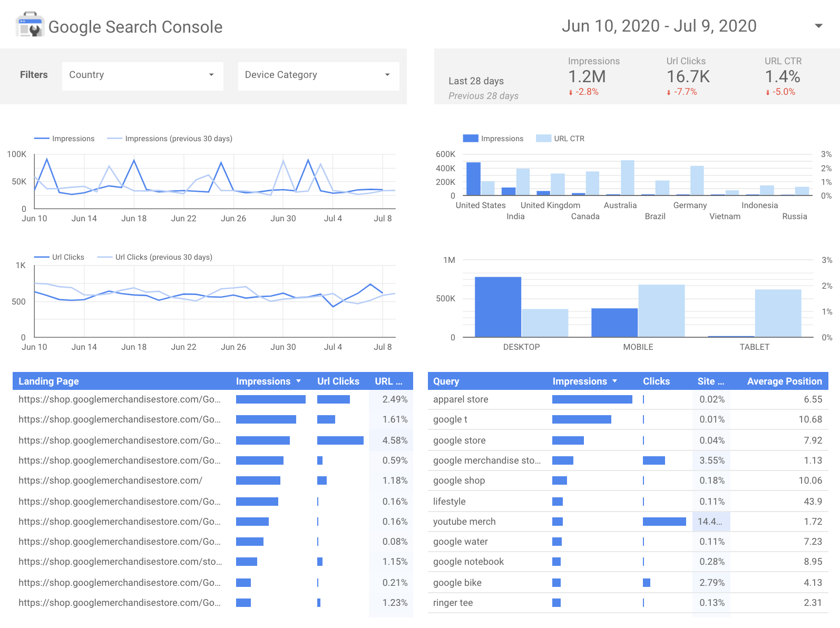Click the Impressions 1.2M scorecard
This screenshot has height=628, width=840.
point(594,76)
